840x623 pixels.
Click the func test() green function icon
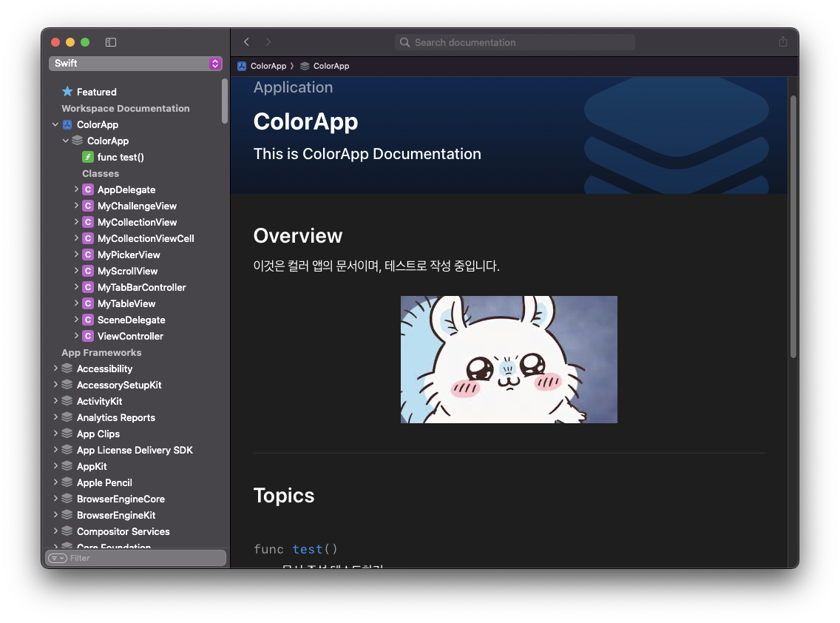click(88, 157)
